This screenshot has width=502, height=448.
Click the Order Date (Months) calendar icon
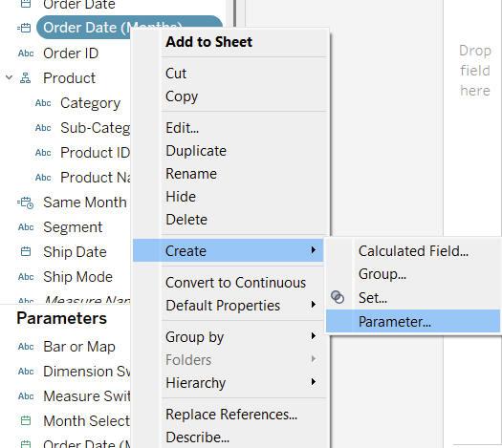[24, 28]
